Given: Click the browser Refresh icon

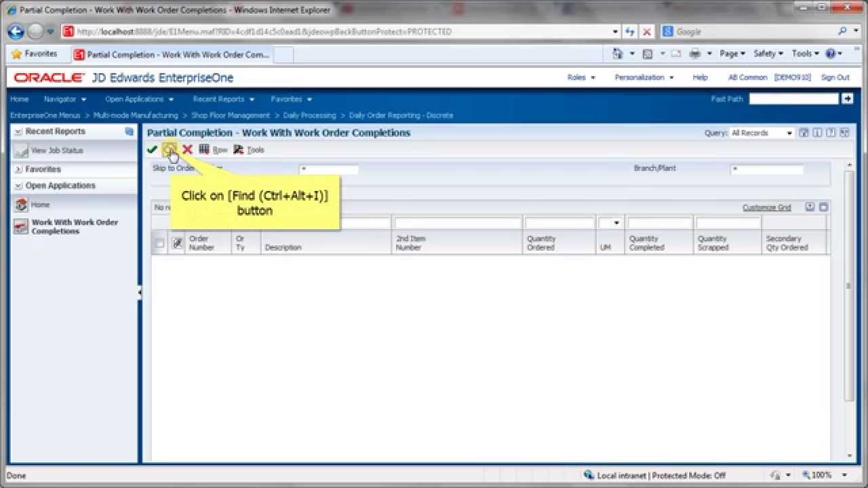Looking at the screenshot, I should coord(631,32).
